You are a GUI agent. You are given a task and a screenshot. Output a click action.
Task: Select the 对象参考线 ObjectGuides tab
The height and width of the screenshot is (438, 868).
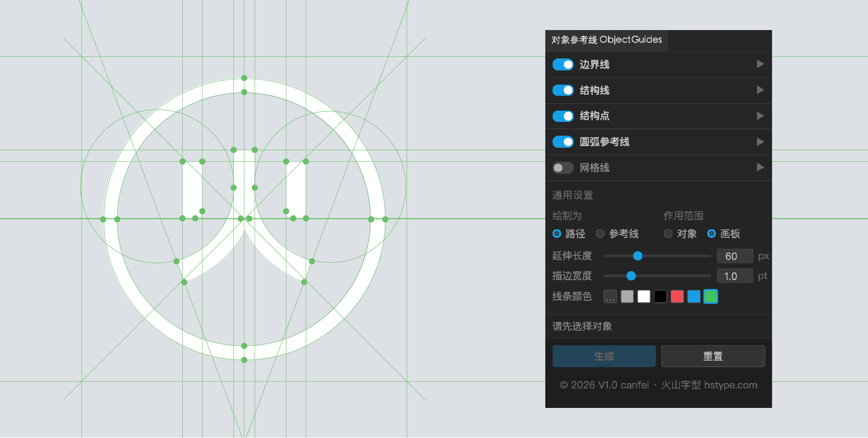pos(607,40)
